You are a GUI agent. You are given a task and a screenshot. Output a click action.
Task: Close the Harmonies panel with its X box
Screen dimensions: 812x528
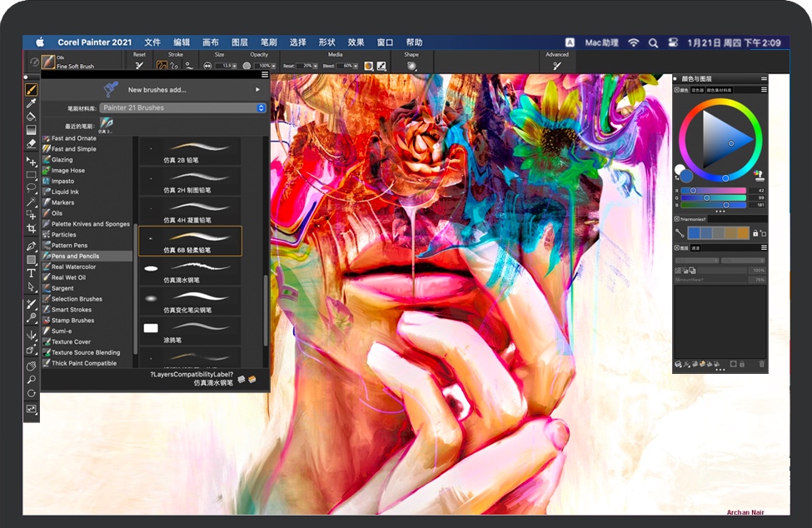[x=676, y=219]
